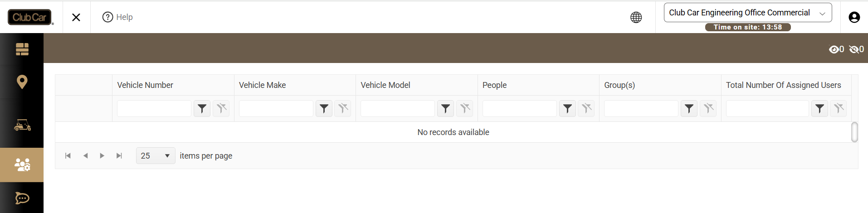The height and width of the screenshot is (213, 868).
Task: Focus the Group(s) filter input
Action: click(x=641, y=109)
